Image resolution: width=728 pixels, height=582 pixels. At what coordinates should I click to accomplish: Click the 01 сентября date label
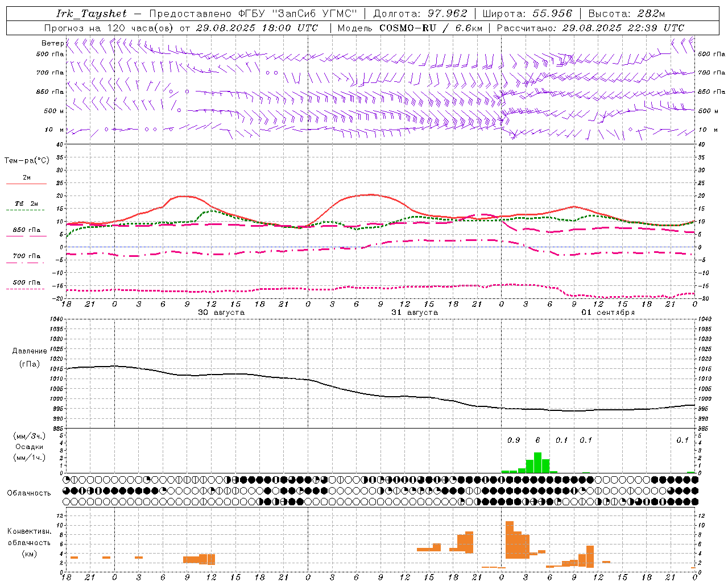pos(608,313)
